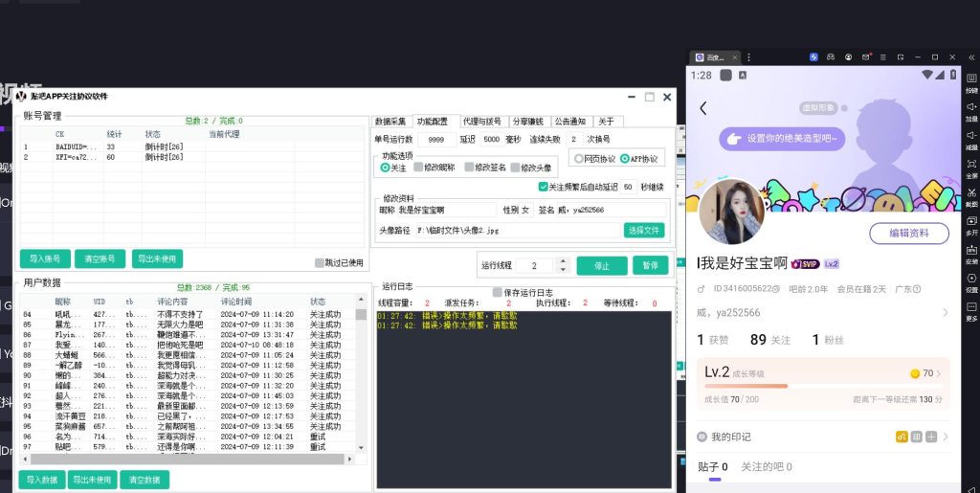Viewport: 980px width, 493px height.
Task: Click the 多开 multi-instance icon
Action: click(x=971, y=221)
